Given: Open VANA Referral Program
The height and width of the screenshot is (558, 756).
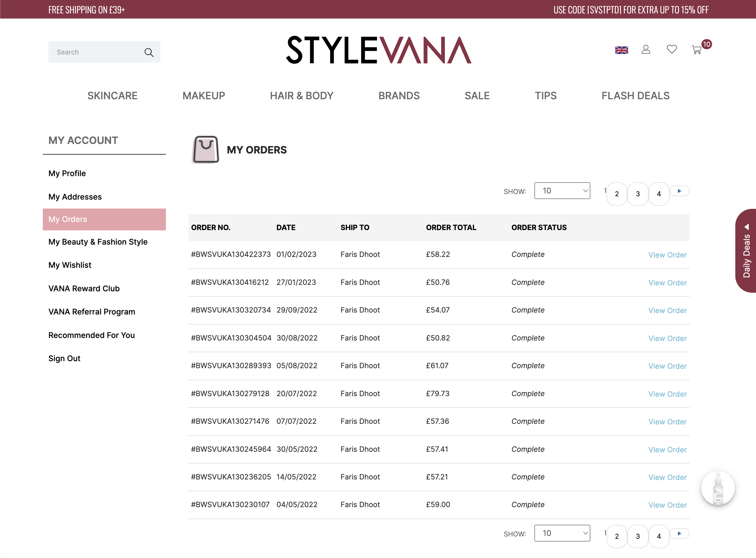Looking at the screenshot, I should pos(91,312).
